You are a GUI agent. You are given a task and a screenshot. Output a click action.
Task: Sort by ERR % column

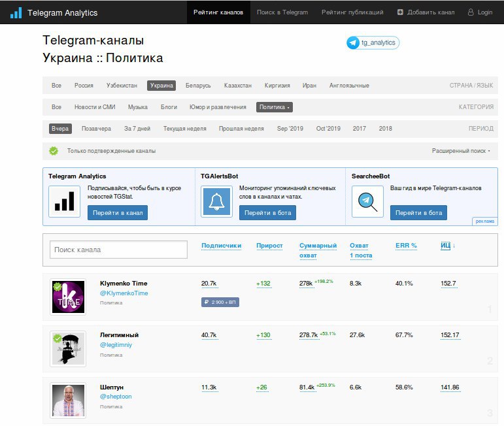point(406,246)
